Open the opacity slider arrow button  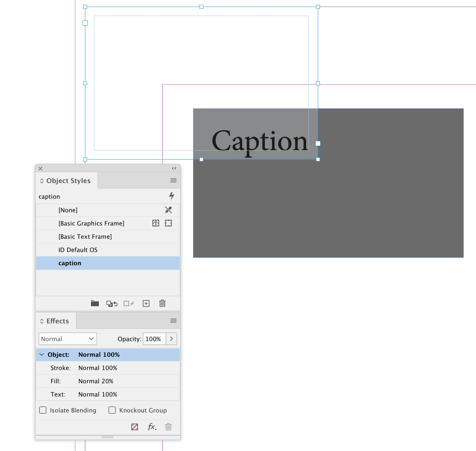point(171,339)
